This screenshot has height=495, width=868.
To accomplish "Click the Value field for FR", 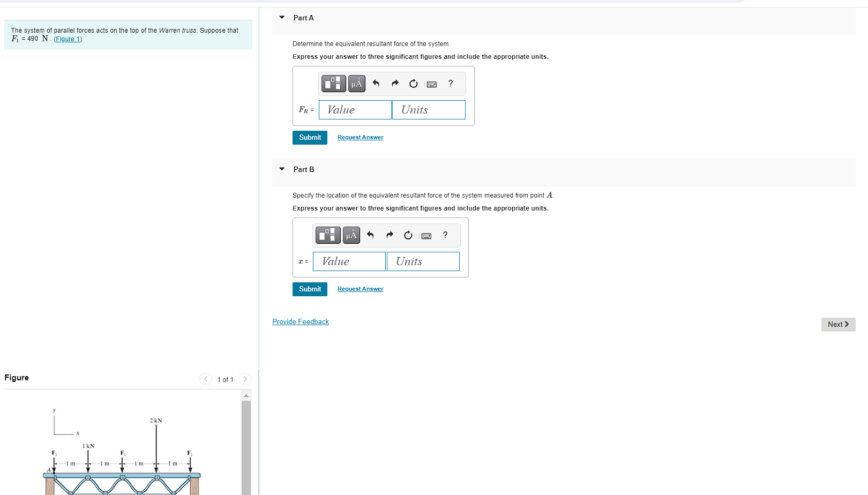I will pyautogui.click(x=354, y=109).
